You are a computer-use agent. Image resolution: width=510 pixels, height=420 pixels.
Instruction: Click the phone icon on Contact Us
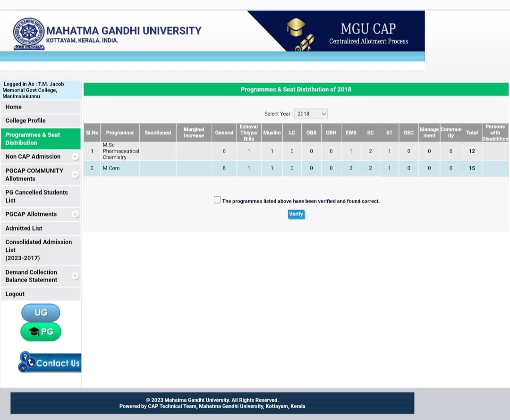(31, 362)
